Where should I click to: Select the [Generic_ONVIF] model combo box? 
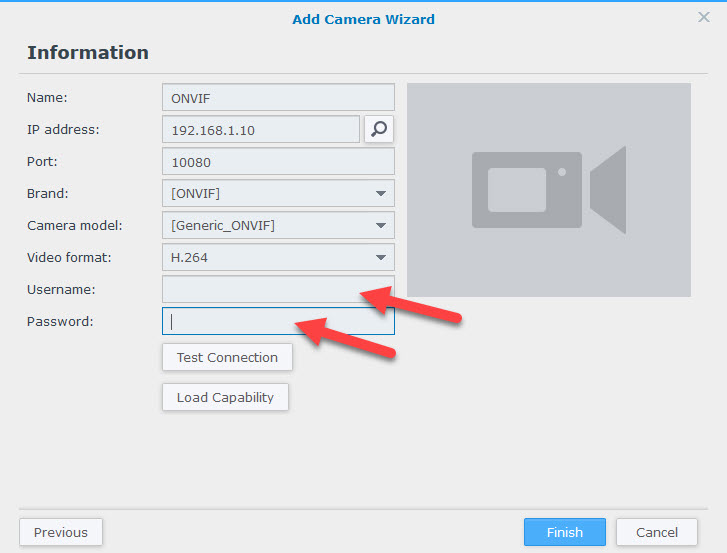coord(278,225)
